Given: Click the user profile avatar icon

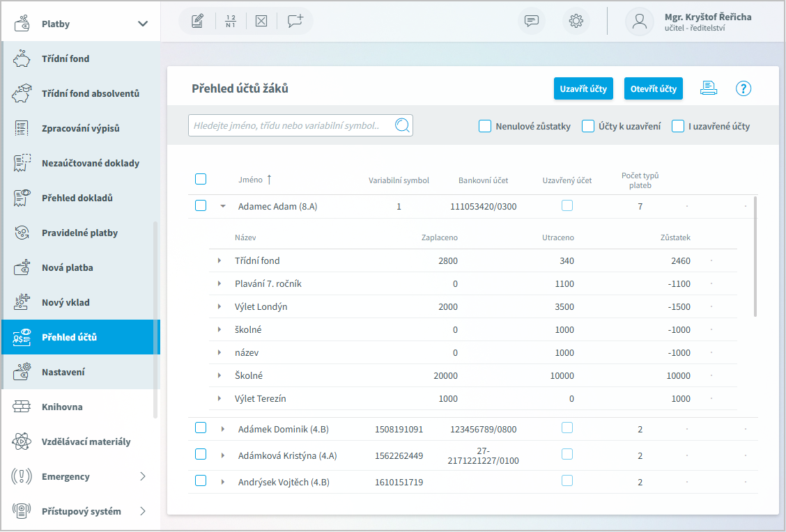Looking at the screenshot, I should (639, 21).
